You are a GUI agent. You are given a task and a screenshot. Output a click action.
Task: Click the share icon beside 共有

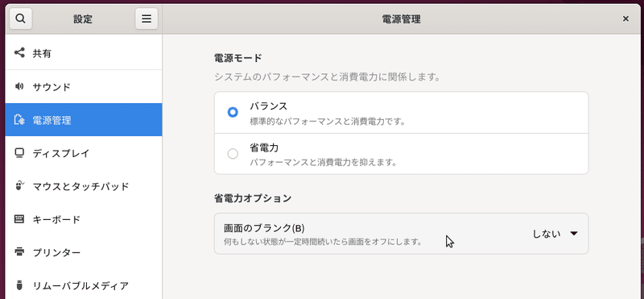(19, 53)
